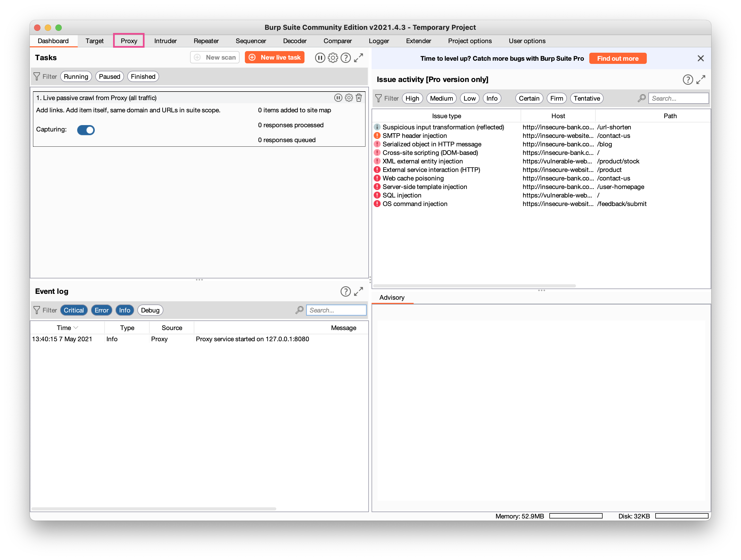Open the Project options tab

[x=470, y=41]
